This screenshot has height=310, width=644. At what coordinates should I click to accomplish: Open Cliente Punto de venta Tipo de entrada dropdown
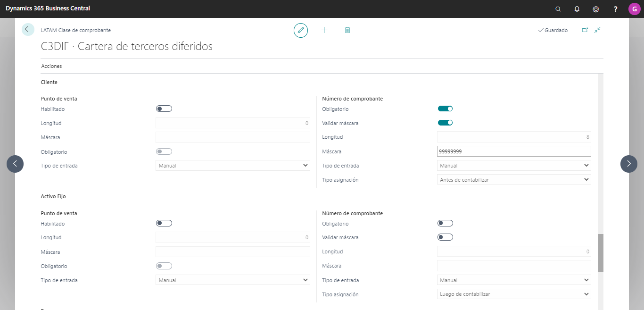[233, 166]
